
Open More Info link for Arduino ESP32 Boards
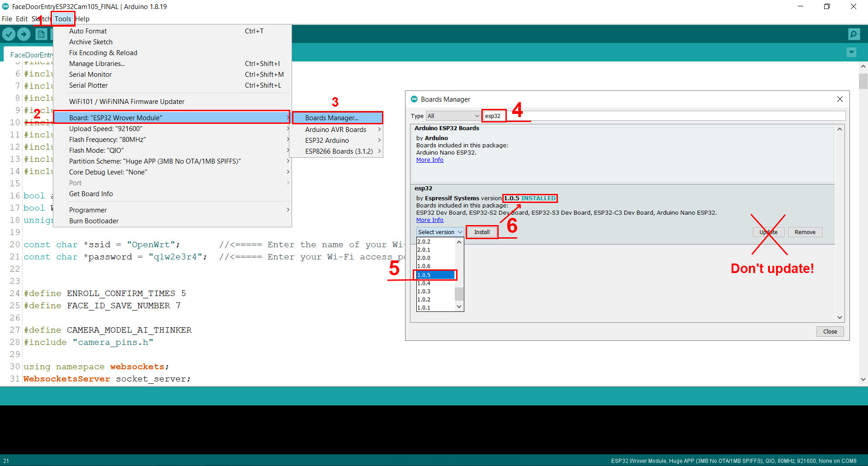[x=429, y=160]
